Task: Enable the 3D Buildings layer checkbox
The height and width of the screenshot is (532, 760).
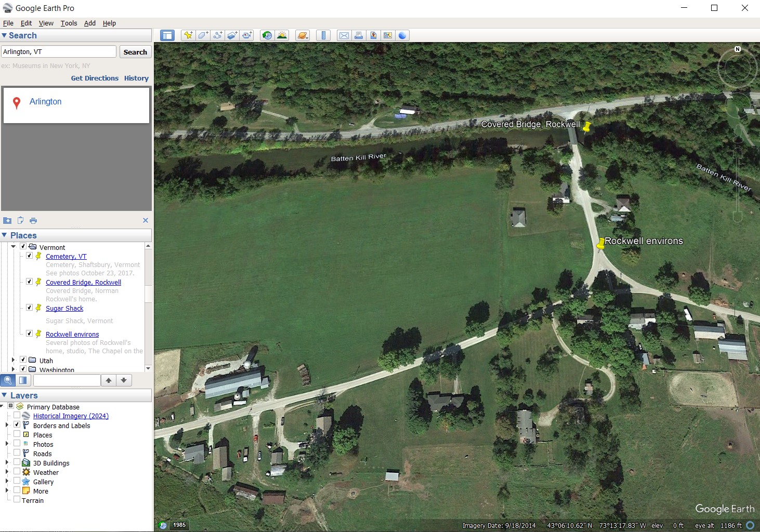Action: pyautogui.click(x=17, y=462)
